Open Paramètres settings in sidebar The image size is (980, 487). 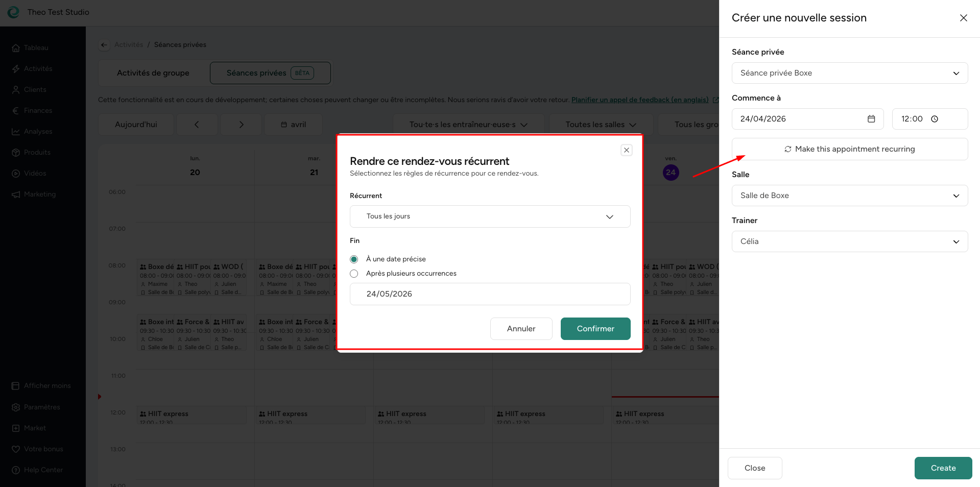click(x=42, y=407)
